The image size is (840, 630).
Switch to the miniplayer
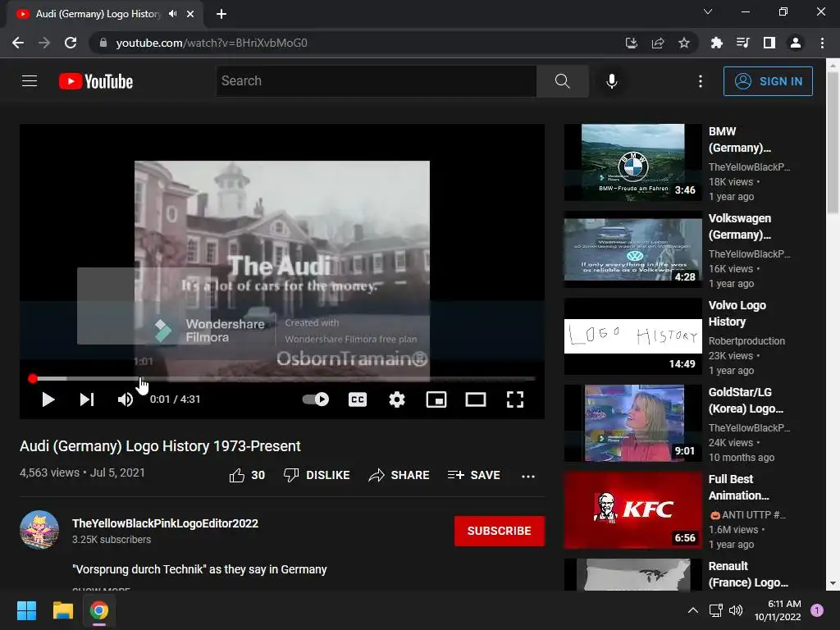[x=436, y=399]
